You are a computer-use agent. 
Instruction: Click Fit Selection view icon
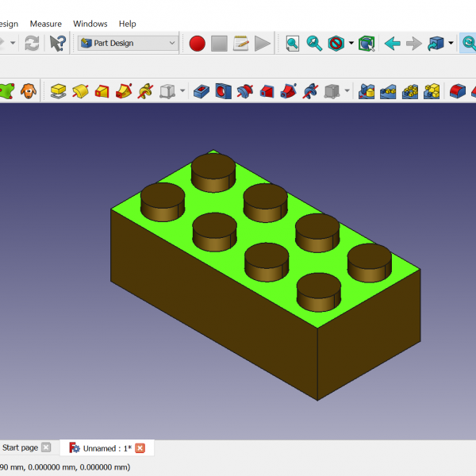coord(315,44)
